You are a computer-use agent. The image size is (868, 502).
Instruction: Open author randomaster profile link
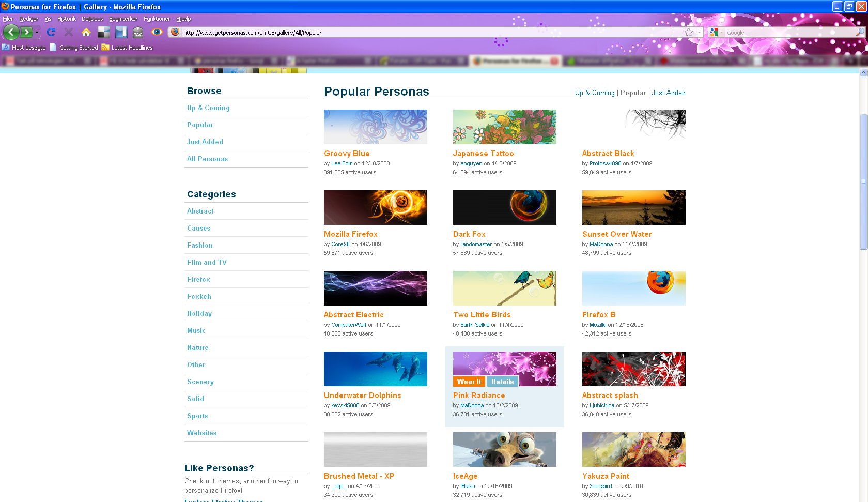(x=476, y=244)
